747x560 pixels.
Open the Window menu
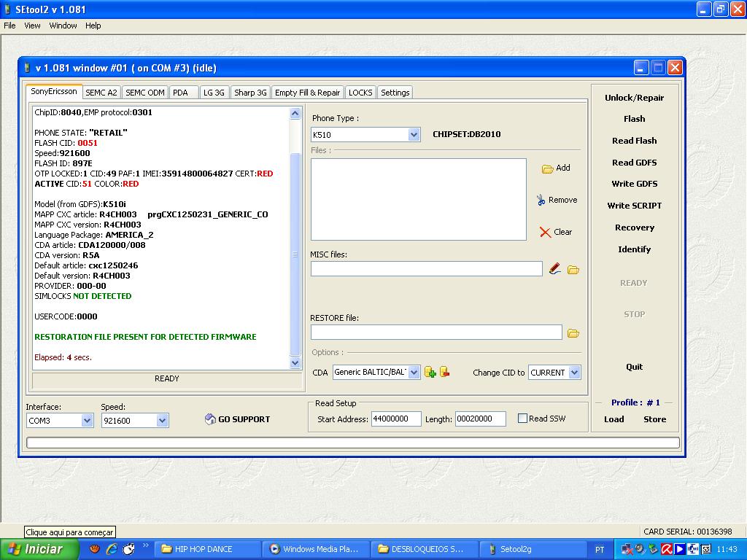(63, 26)
